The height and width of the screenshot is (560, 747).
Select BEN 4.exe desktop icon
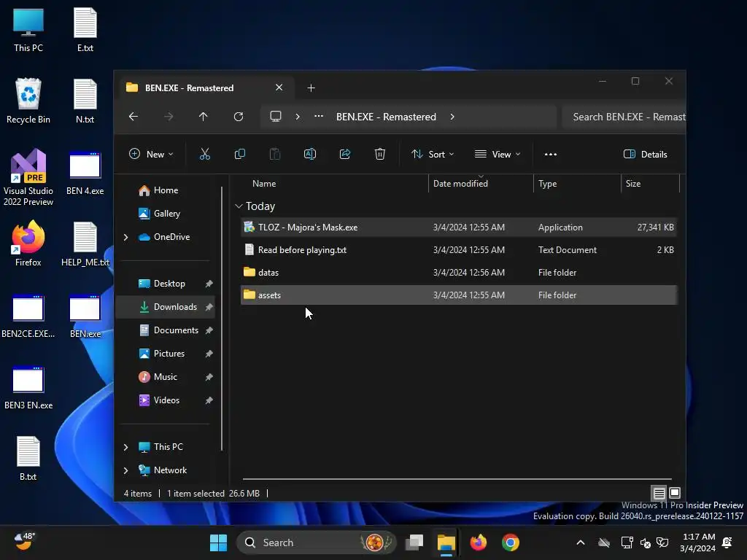[85, 173]
